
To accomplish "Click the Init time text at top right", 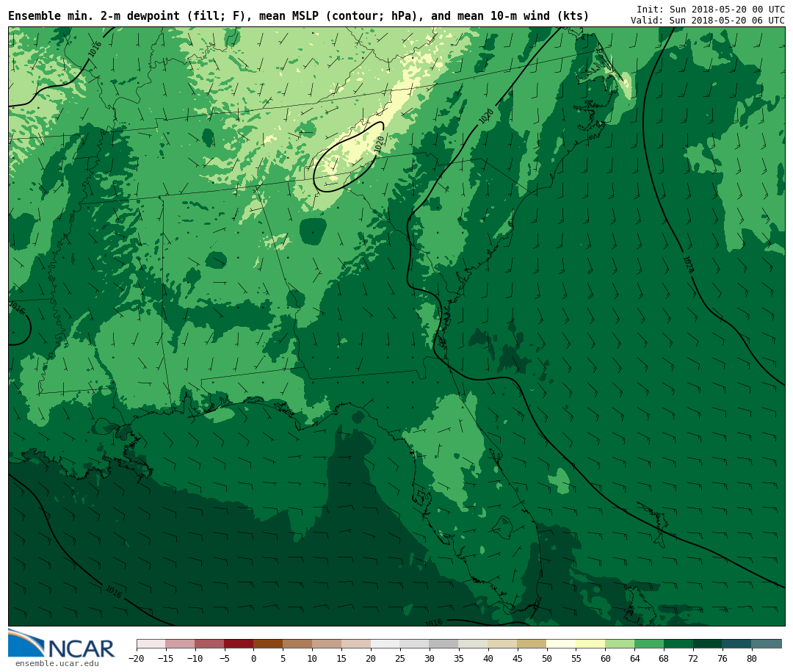I will tap(710, 10).
